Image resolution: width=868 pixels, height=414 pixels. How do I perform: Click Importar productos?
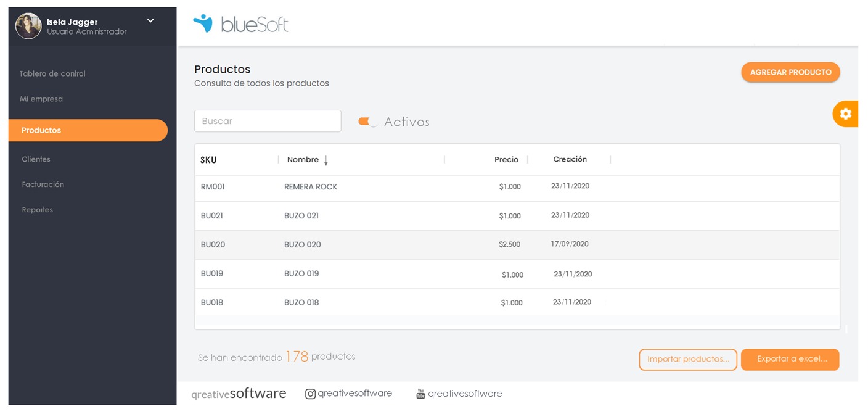[x=688, y=359]
